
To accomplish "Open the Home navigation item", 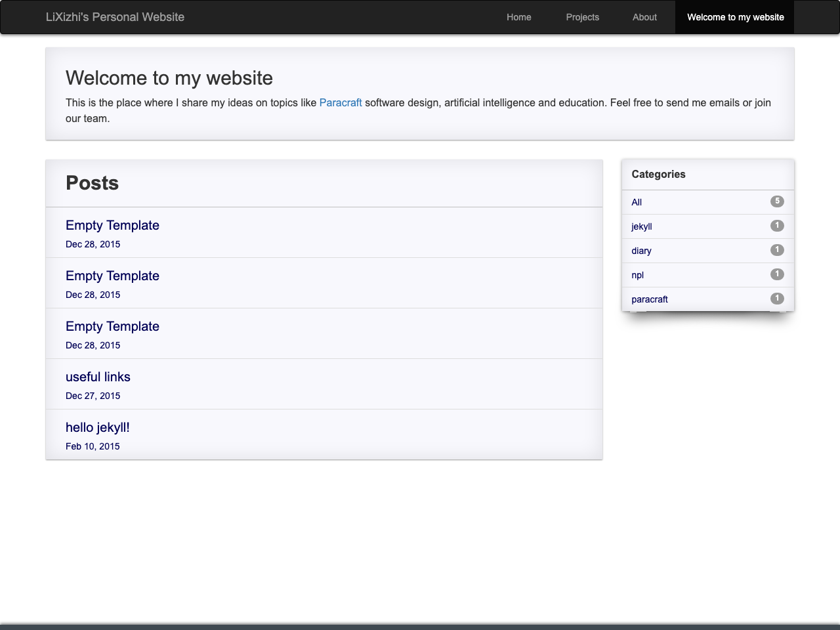I will 518,17.
